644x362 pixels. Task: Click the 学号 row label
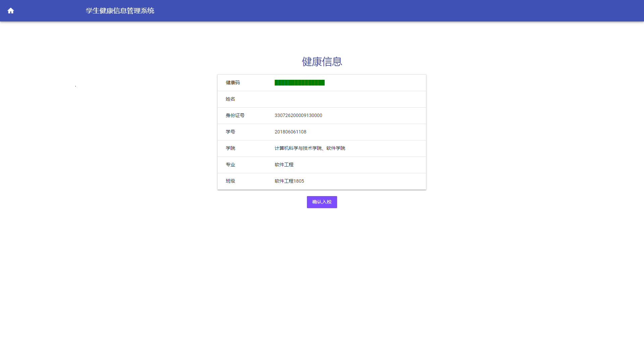230,132
